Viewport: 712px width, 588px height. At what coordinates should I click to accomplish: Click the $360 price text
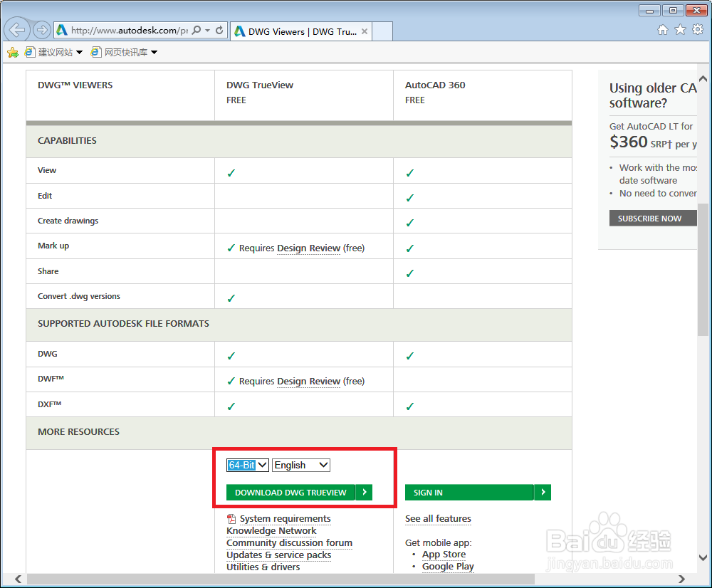pyautogui.click(x=629, y=142)
